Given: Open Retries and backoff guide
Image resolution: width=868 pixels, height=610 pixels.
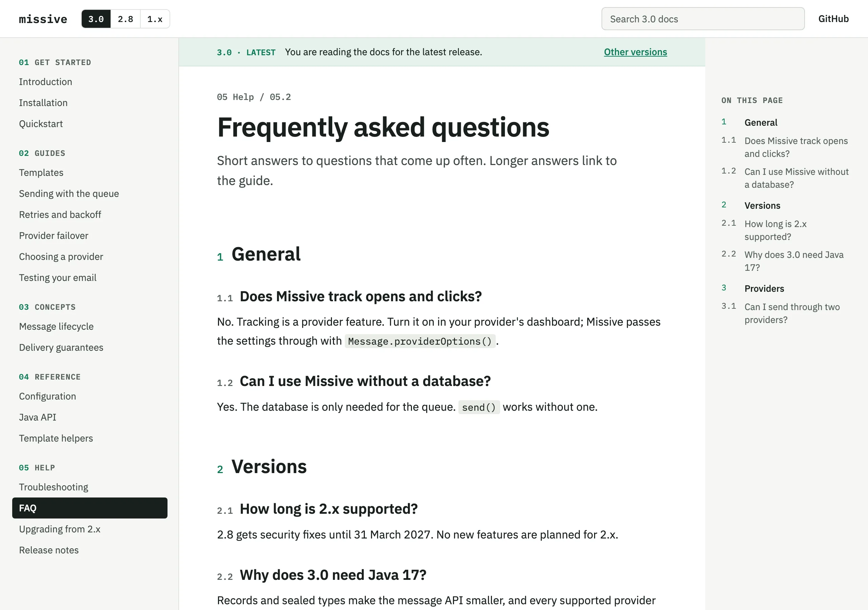Looking at the screenshot, I should click(x=60, y=214).
